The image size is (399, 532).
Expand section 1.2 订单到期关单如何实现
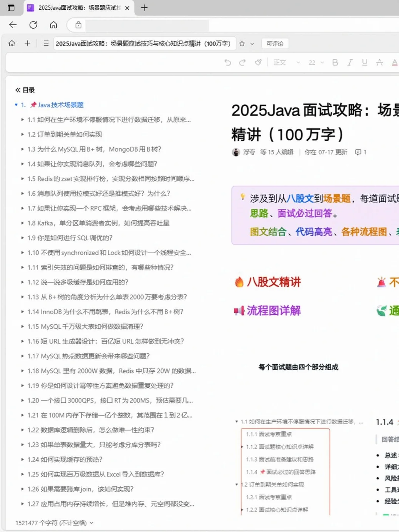tap(22, 134)
